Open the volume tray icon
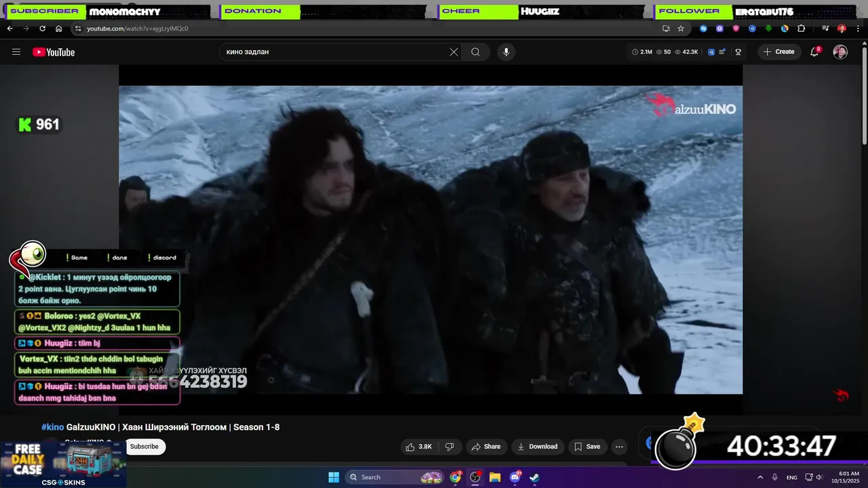Image resolution: width=868 pixels, height=488 pixels. 819,477
